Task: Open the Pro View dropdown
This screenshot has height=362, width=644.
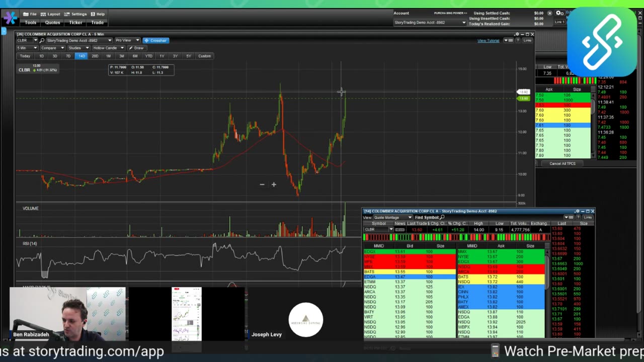Action: click(x=127, y=40)
